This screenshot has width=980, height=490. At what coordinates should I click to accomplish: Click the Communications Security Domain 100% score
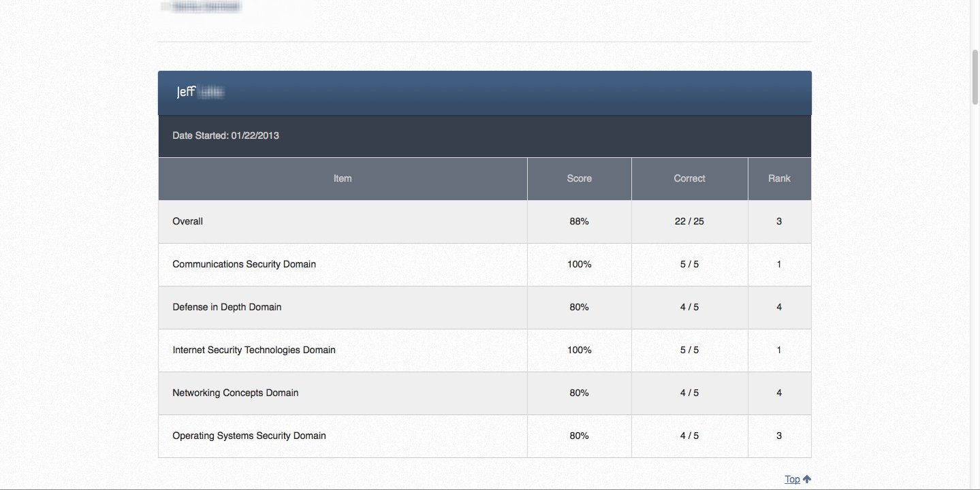coord(579,264)
